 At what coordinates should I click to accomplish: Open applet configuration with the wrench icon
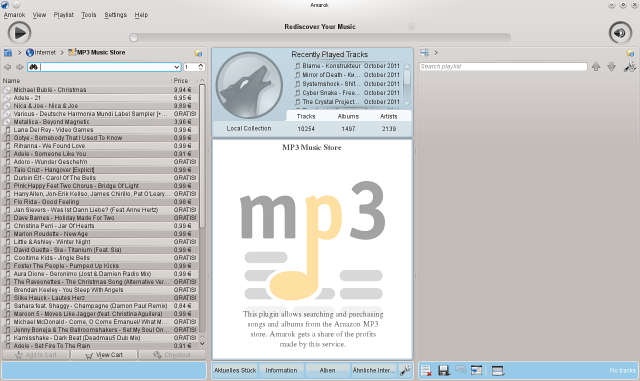(405, 370)
